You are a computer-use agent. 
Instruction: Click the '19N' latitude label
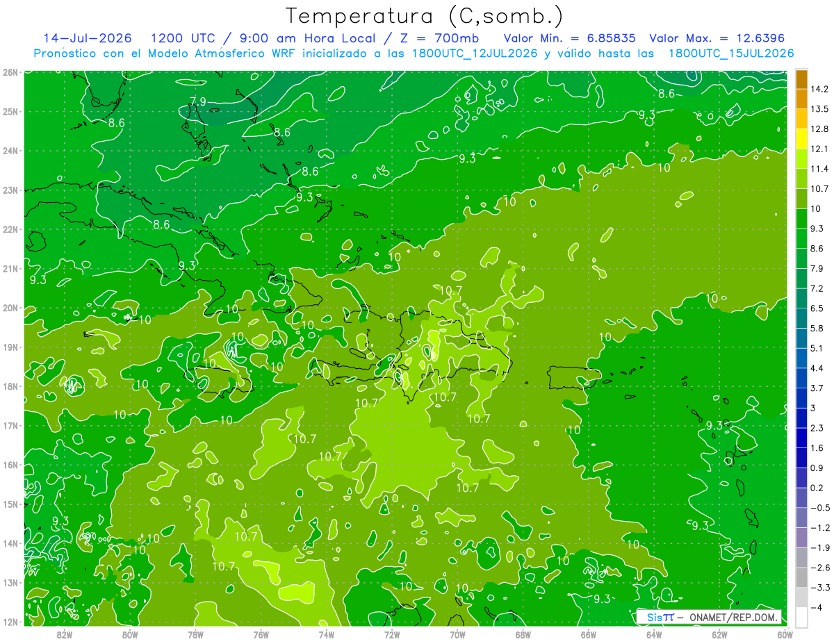click(x=10, y=347)
